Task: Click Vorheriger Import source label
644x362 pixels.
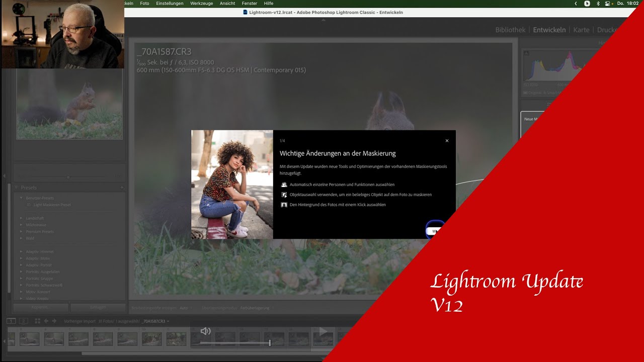Action: coord(79,321)
